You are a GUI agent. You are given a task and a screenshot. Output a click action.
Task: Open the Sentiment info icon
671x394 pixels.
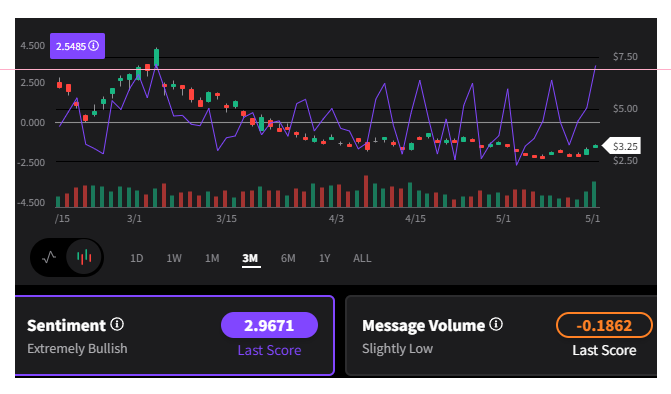[x=117, y=324]
